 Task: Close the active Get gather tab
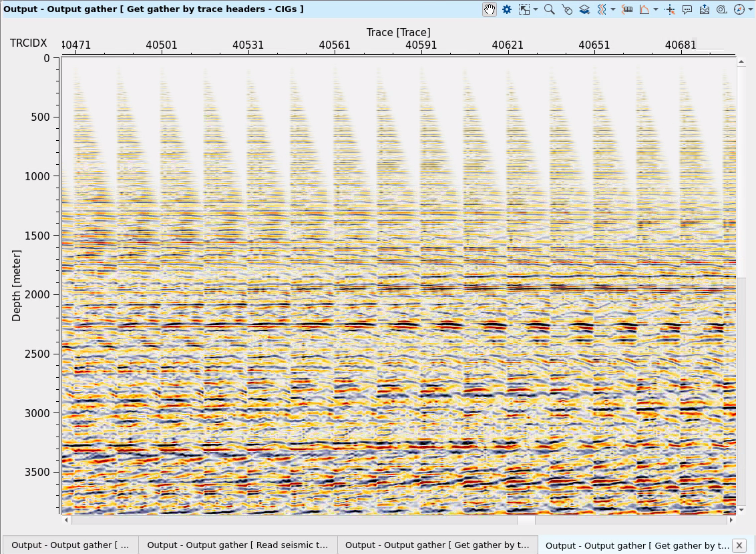[739, 545]
